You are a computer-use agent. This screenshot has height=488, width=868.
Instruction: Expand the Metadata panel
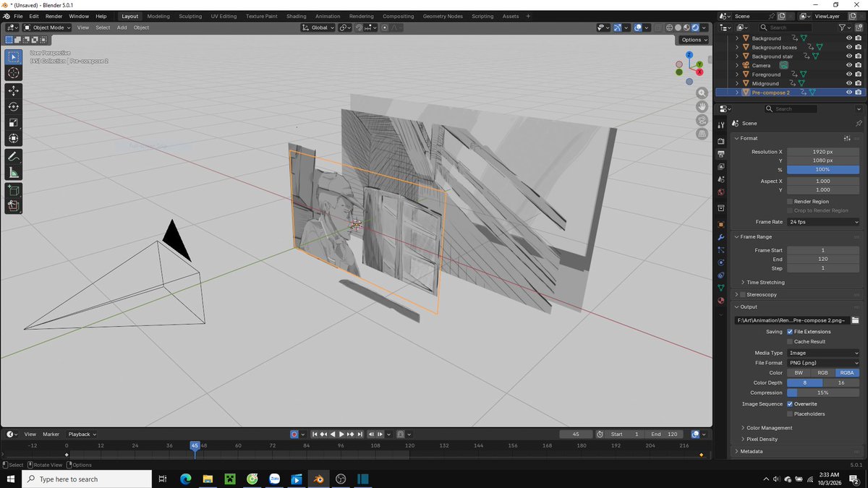[751, 451]
